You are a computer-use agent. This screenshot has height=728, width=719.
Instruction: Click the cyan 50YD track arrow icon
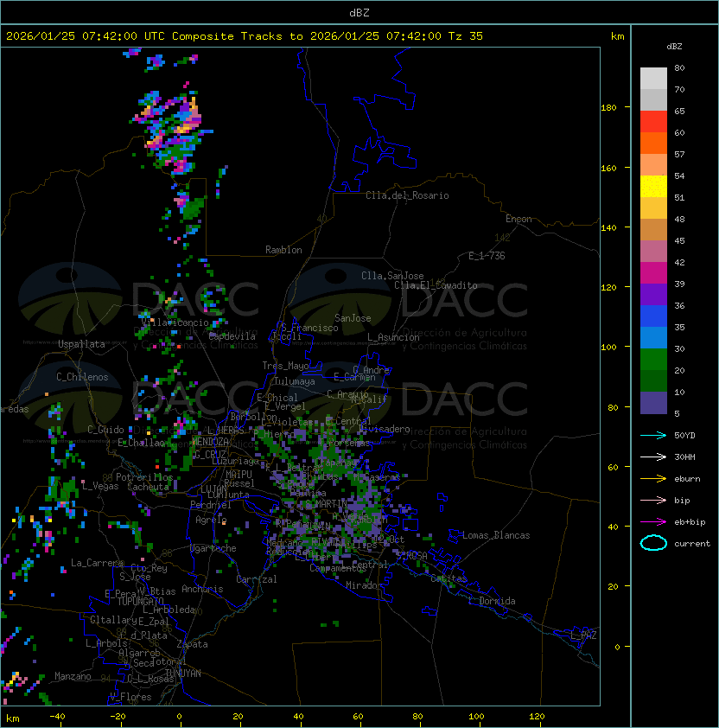tap(653, 436)
